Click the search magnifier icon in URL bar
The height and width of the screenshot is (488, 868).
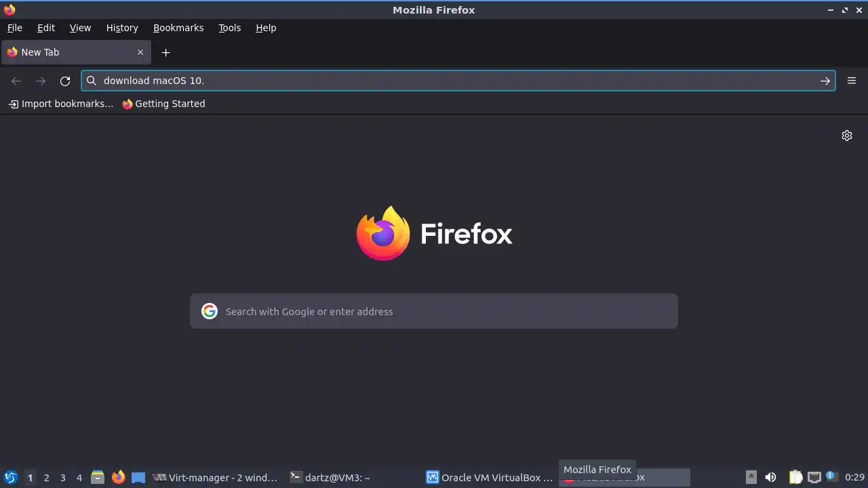92,81
